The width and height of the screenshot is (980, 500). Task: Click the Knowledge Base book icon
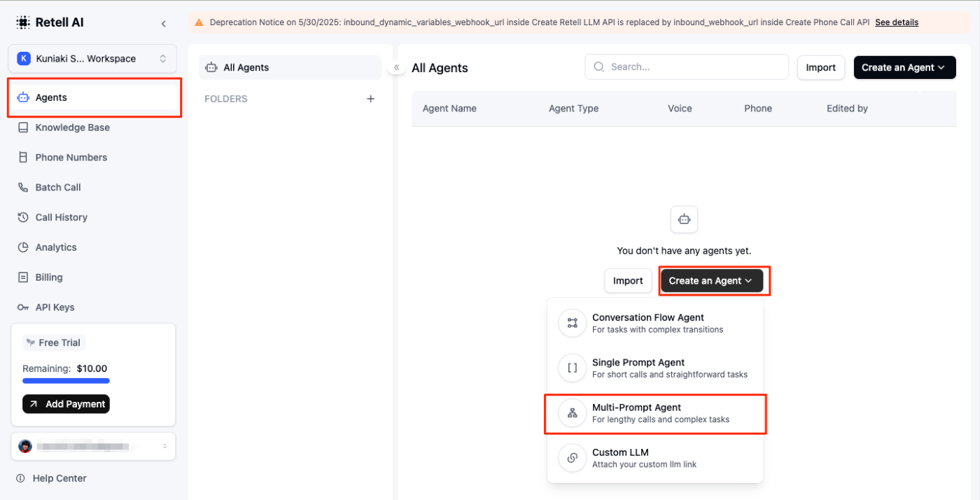[x=23, y=127]
